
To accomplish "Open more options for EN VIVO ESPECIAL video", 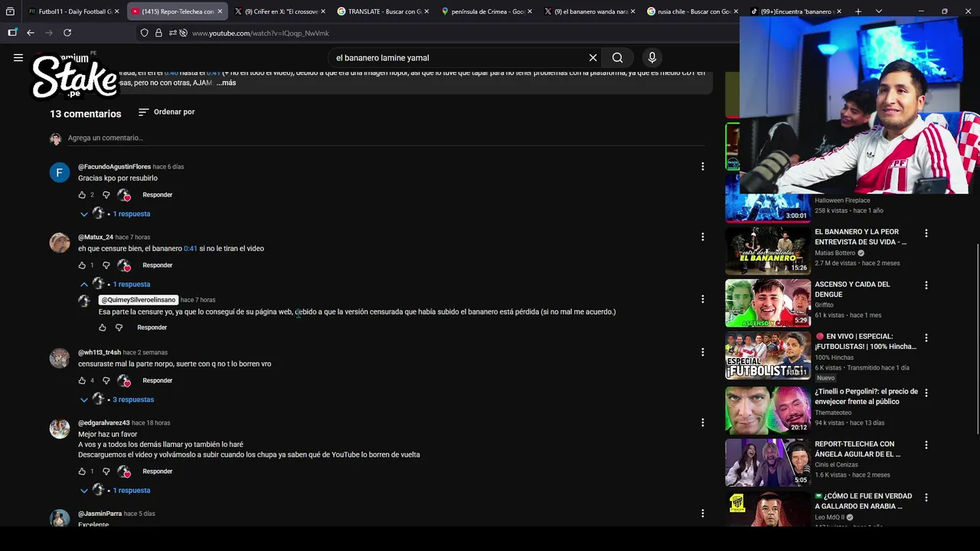I will (x=926, y=337).
